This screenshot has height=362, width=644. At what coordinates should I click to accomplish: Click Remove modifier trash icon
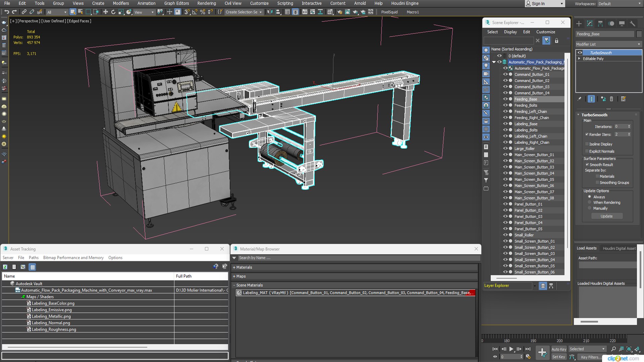click(x=611, y=99)
